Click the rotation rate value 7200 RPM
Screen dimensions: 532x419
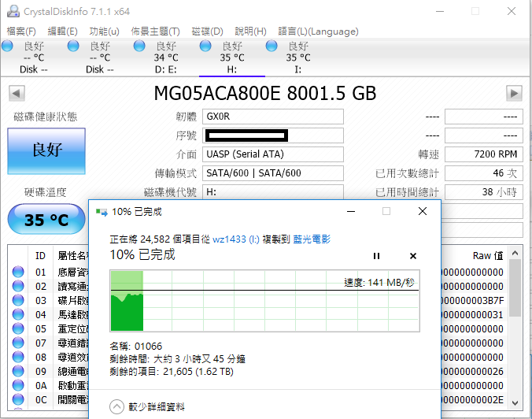(483, 154)
